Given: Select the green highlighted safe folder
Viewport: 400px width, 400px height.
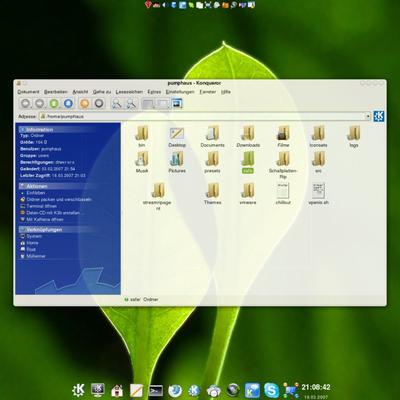Looking at the screenshot, I should [x=248, y=162].
